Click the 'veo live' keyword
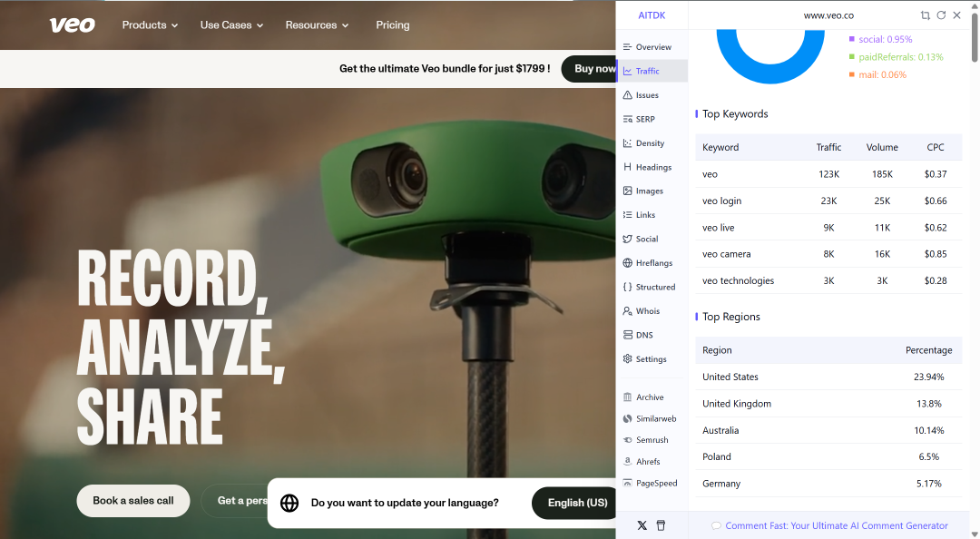The height and width of the screenshot is (539, 980). point(718,228)
